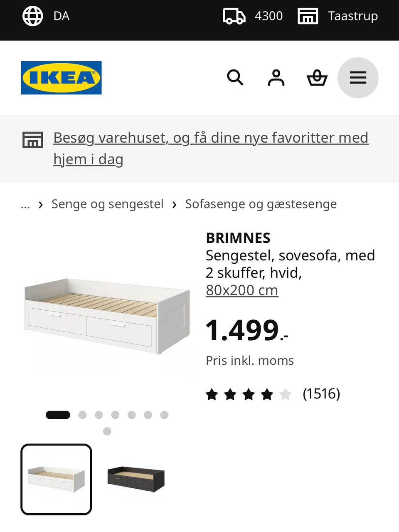The width and height of the screenshot is (399, 532).
Task: Open the globe language selector icon
Action: [x=32, y=16]
